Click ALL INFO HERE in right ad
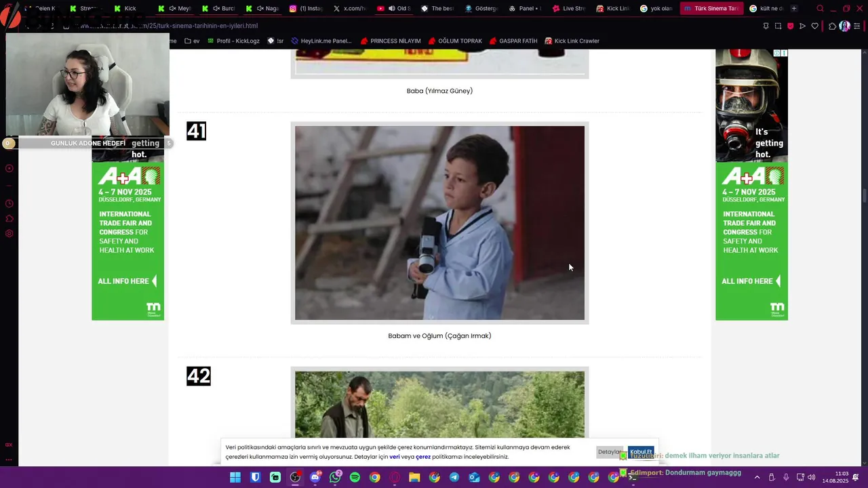 [751, 281]
